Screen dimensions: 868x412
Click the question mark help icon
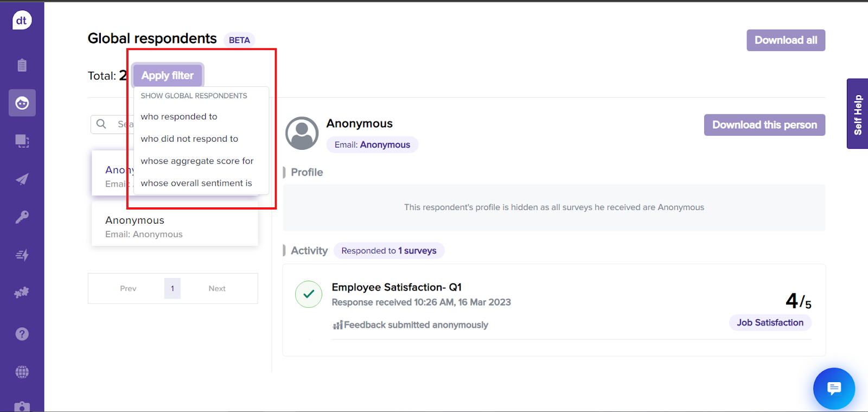click(22, 334)
